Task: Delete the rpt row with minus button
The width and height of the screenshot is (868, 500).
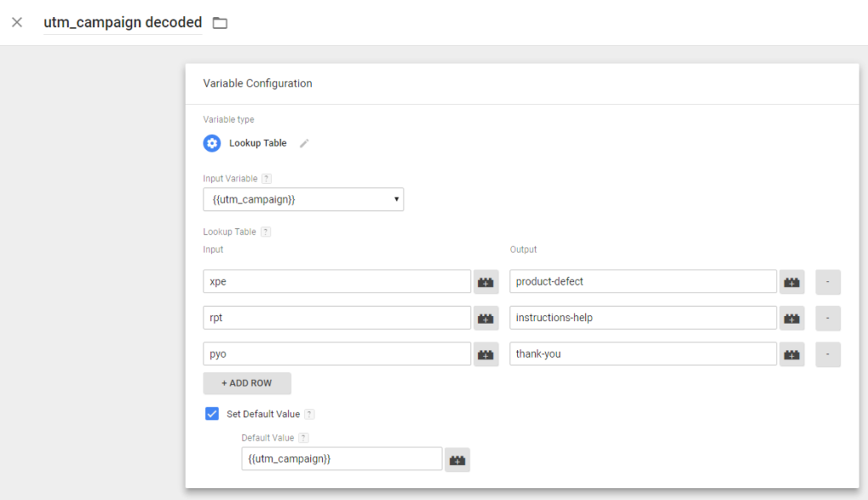Action: pyautogui.click(x=828, y=318)
